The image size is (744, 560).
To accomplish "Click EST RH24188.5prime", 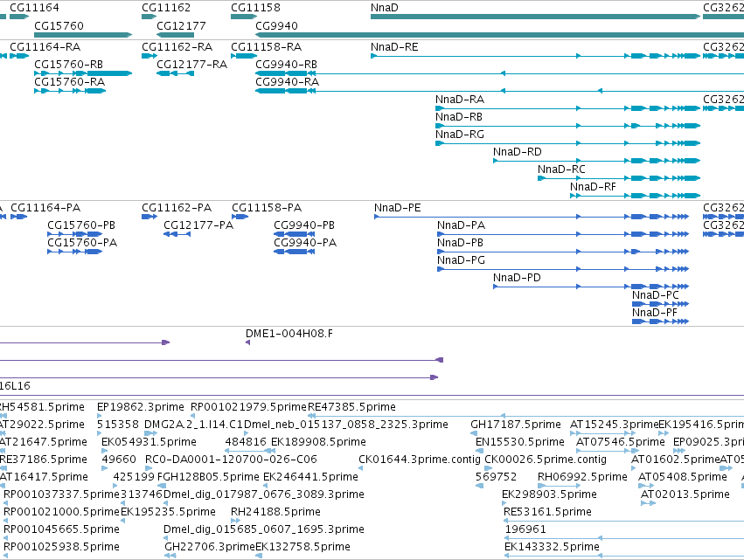I will click(275, 512).
